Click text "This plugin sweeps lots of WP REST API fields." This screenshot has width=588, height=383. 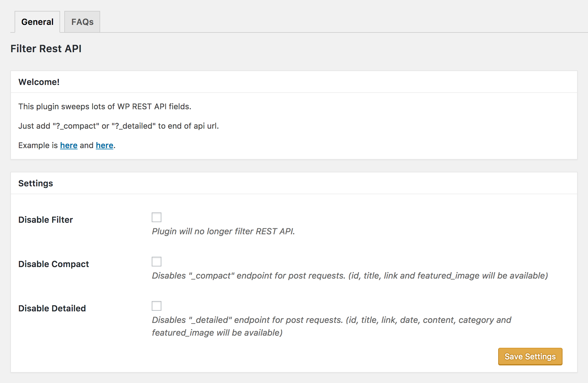(105, 107)
